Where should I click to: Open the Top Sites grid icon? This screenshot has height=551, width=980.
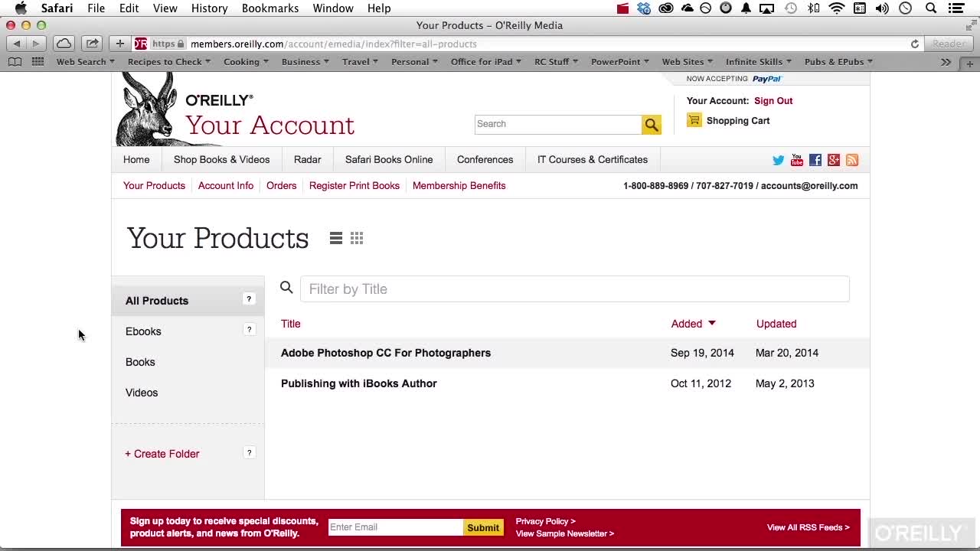pyautogui.click(x=38, y=62)
